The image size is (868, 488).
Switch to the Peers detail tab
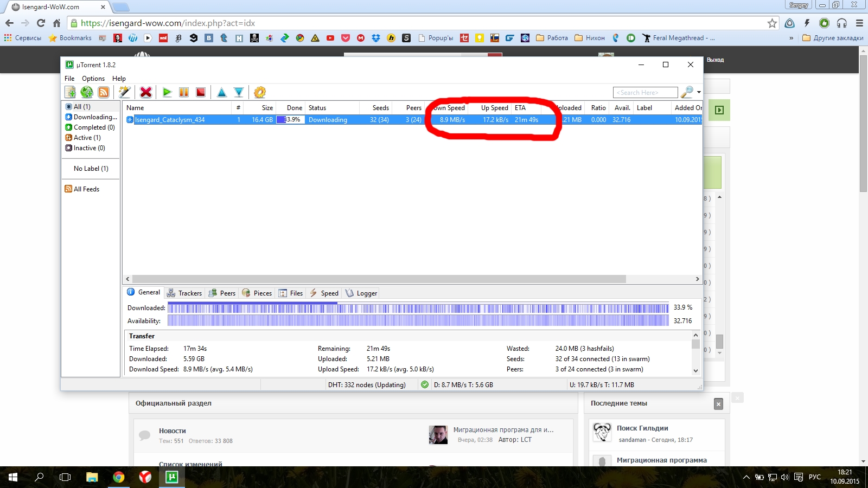point(222,293)
